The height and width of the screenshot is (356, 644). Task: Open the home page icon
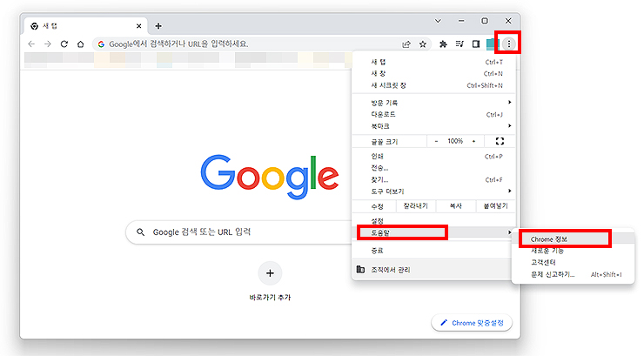pos(80,44)
